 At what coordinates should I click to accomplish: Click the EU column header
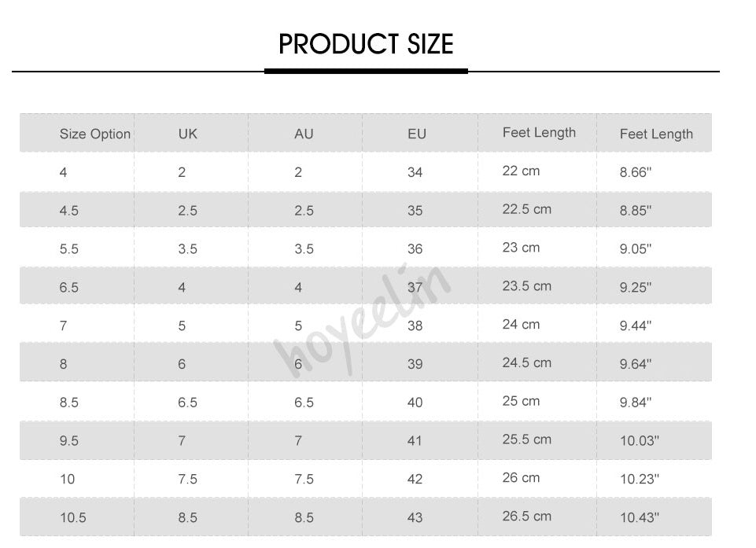[x=417, y=134]
